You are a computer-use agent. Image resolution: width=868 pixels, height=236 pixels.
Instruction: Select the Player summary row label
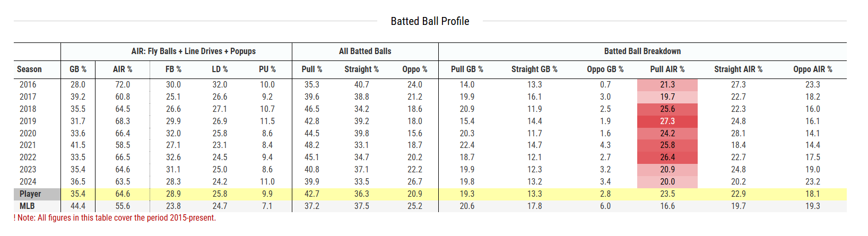[x=30, y=194]
